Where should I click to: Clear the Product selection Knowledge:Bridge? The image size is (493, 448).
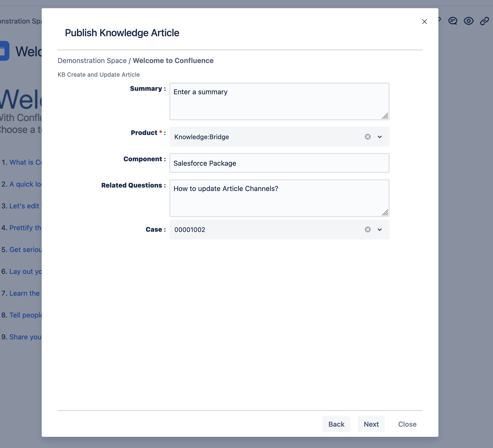(x=368, y=137)
